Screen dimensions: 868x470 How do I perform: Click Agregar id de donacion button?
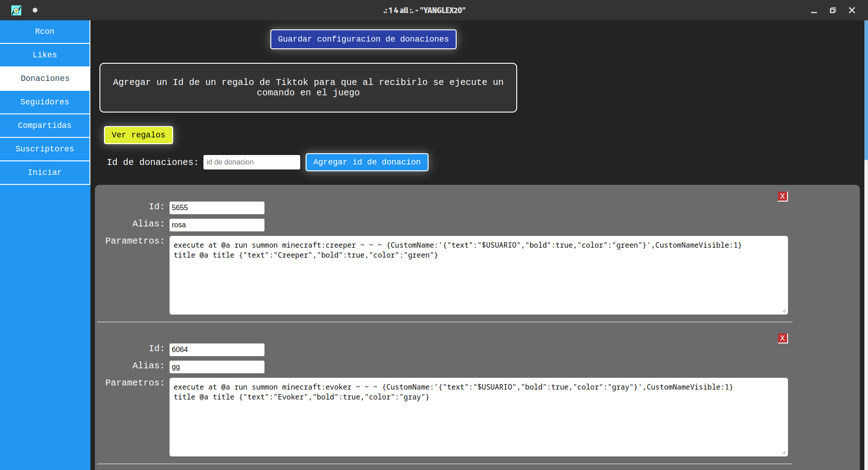tap(367, 162)
